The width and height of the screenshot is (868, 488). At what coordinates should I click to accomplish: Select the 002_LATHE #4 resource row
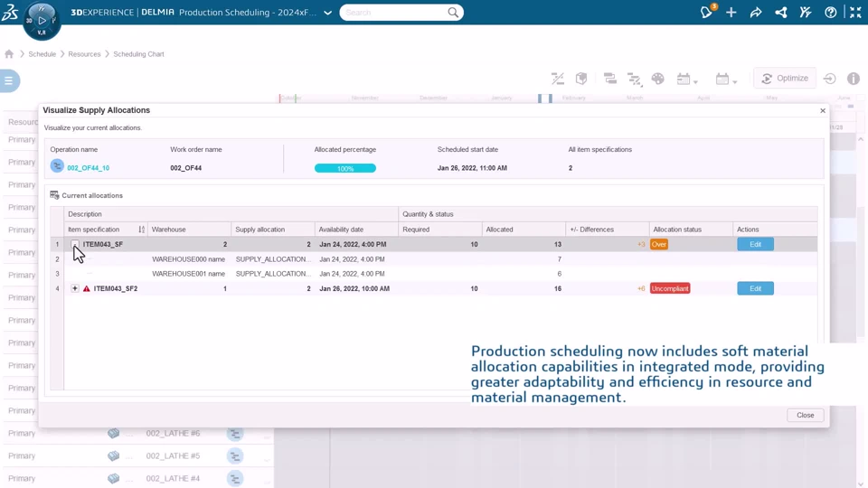(138, 479)
